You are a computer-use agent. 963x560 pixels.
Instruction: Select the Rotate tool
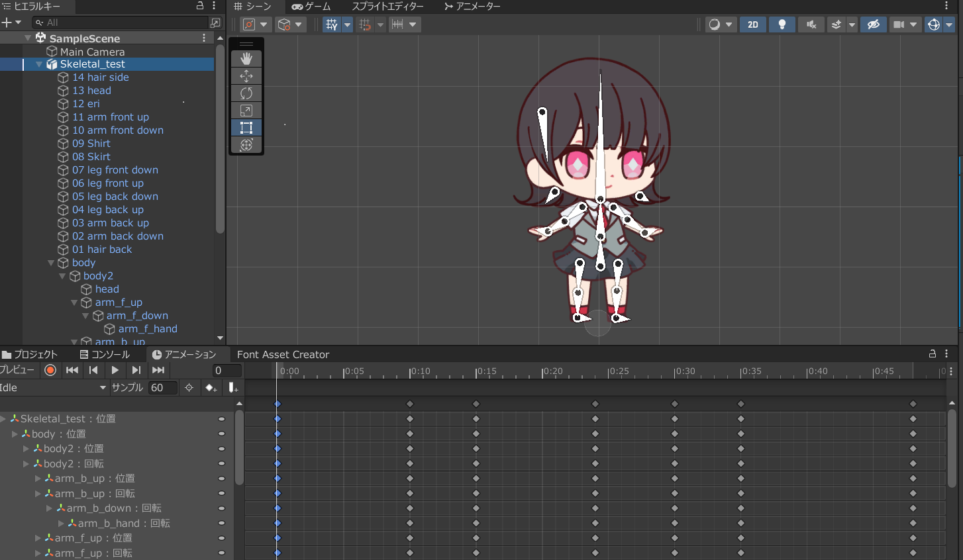click(246, 93)
